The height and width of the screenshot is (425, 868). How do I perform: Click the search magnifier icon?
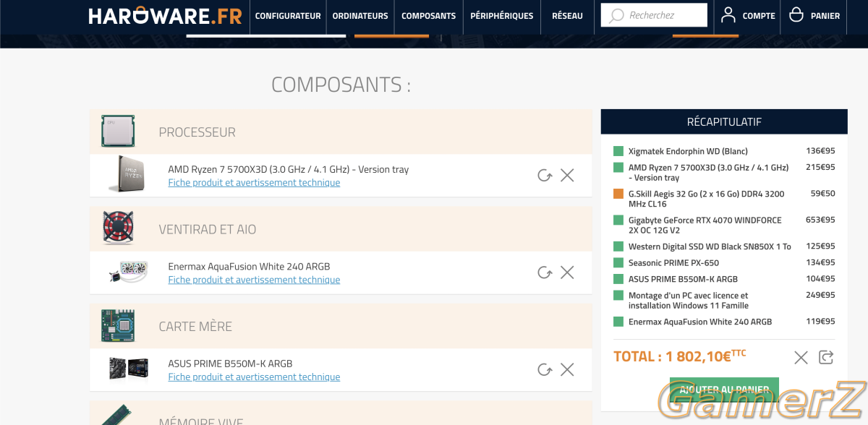616,15
